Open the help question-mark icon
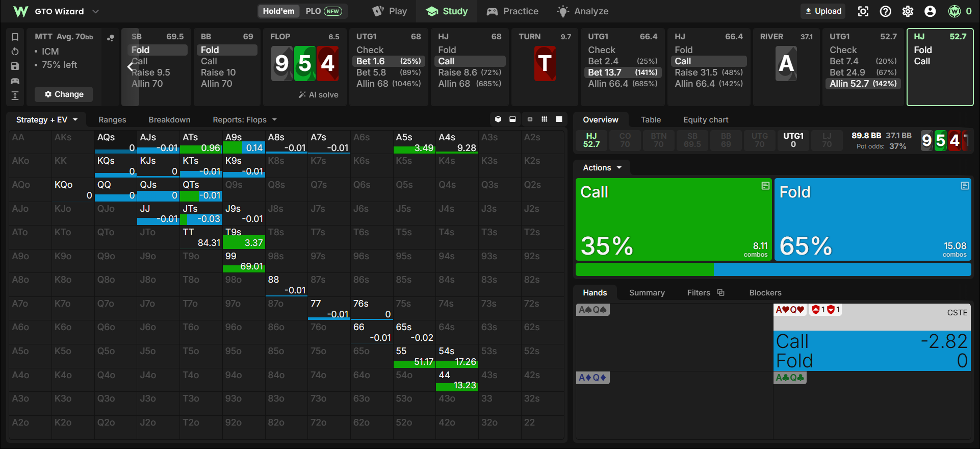The image size is (980, 449). (x=885, y=11)
